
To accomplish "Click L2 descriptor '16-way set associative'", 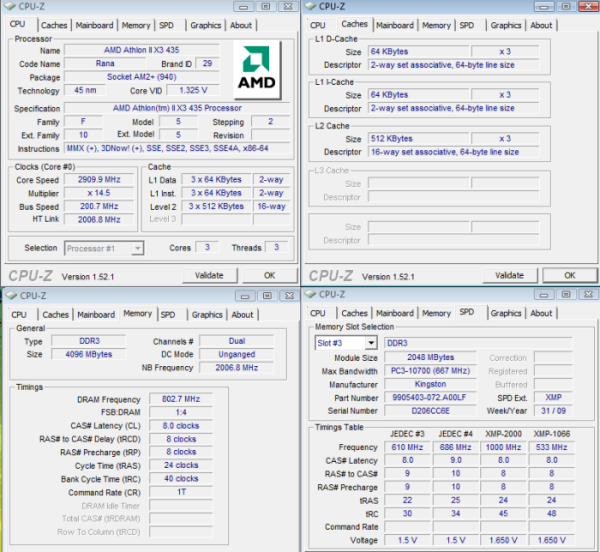I will pos(453,152).
